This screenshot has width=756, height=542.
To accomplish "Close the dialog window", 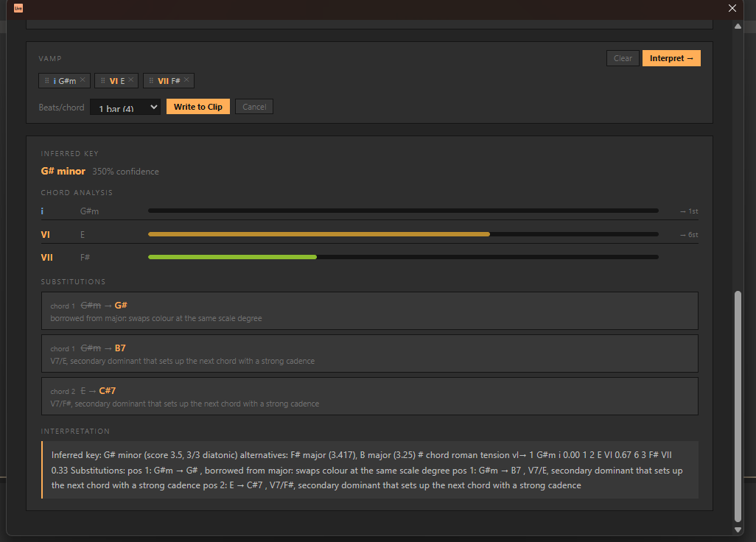I will (x=732, y=8).
